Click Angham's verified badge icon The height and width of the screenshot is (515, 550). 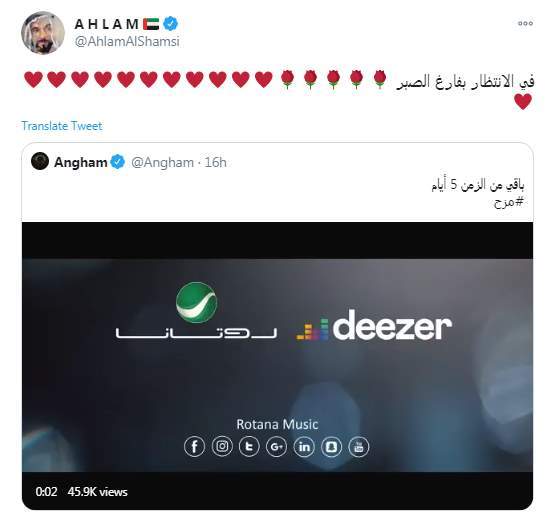pyautogui.click(x=118, y=162)
